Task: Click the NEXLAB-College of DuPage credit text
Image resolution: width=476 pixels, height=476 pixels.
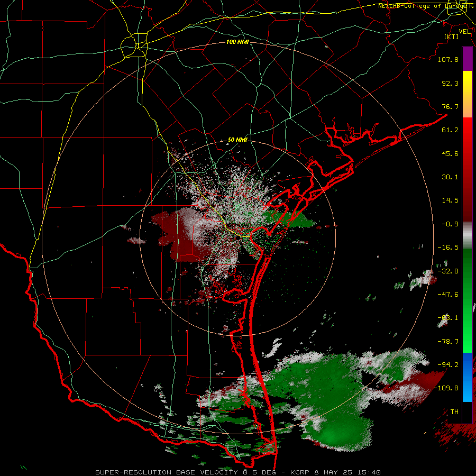Action: point(425,6)
